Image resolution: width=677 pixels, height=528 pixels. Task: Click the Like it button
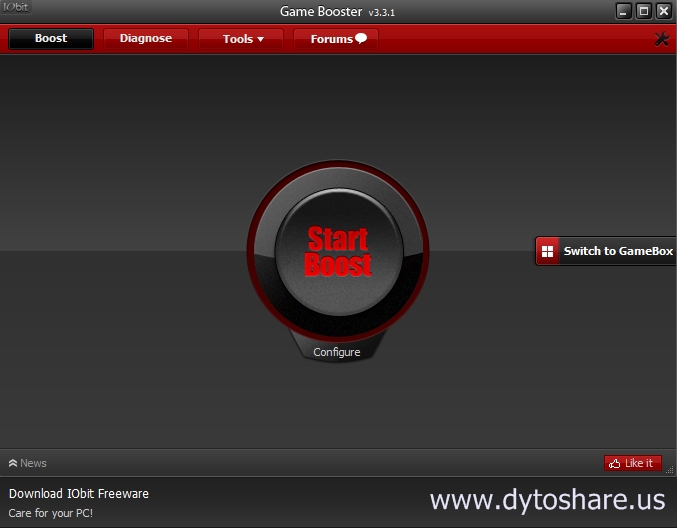(633, 463)
